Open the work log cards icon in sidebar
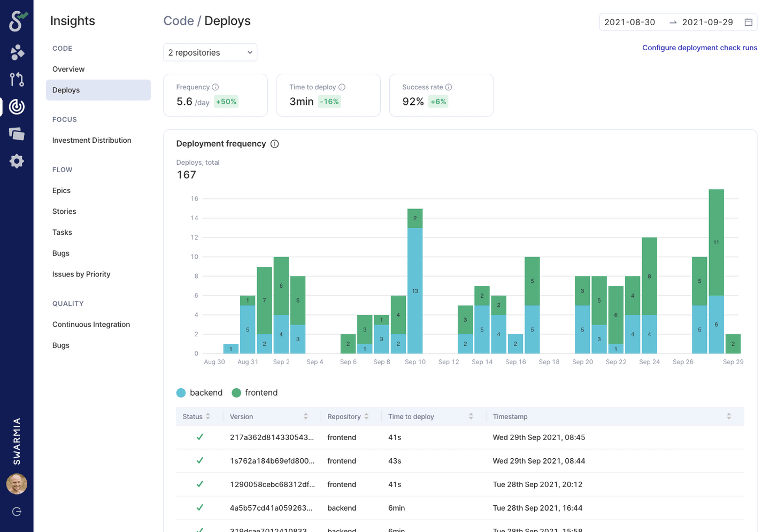 pyautogui.click(x=17, y=134)
